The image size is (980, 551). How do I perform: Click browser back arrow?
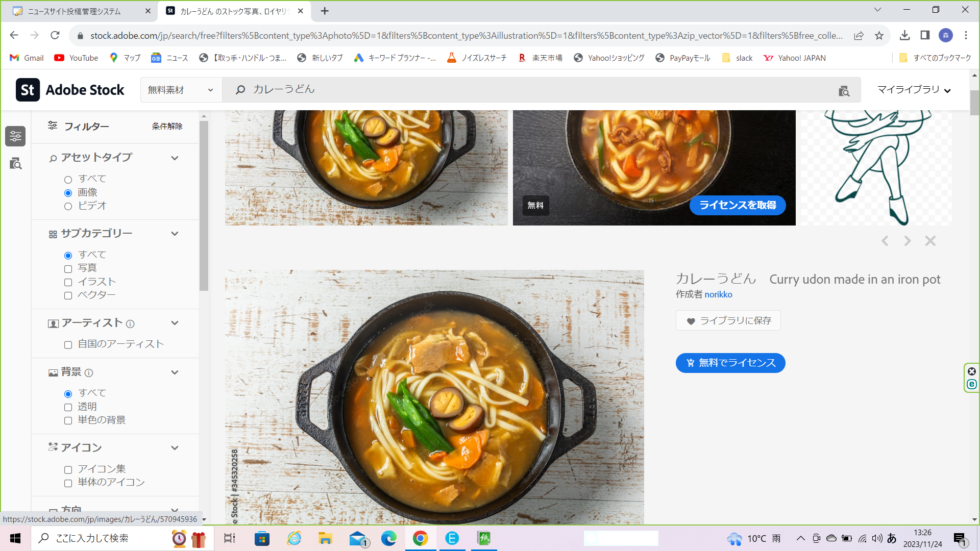click(14, 35)
